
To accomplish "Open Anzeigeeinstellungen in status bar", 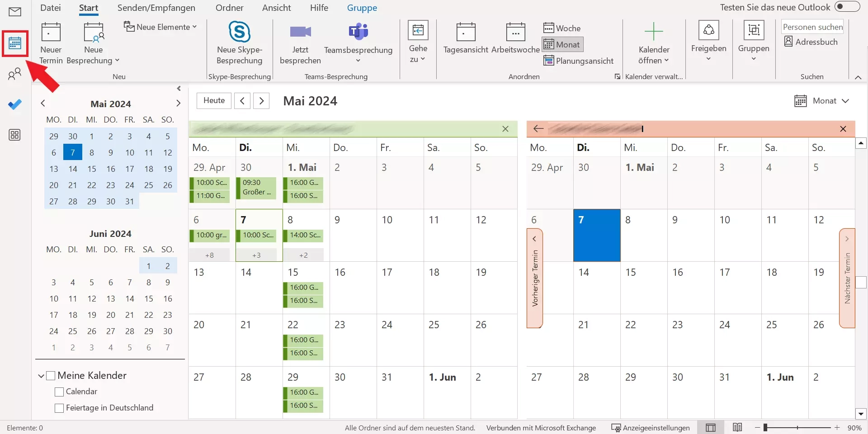I will coord(651,428).
